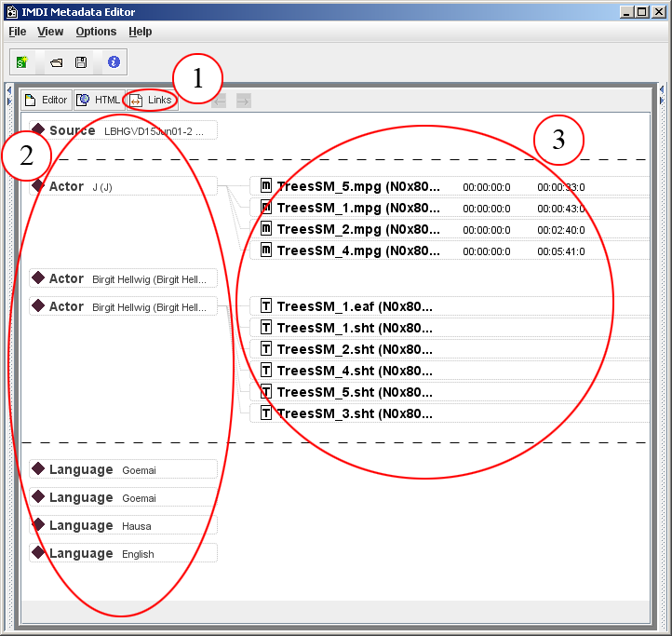
Task: Click the left panel collapse arrows
Action: coord(9,95)
